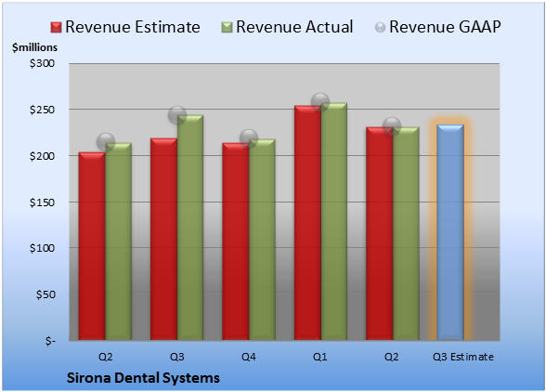The image size is (546, 392).
Task: Click the 'Q3 Estimate' axis label
Action: tap(463, 357)
